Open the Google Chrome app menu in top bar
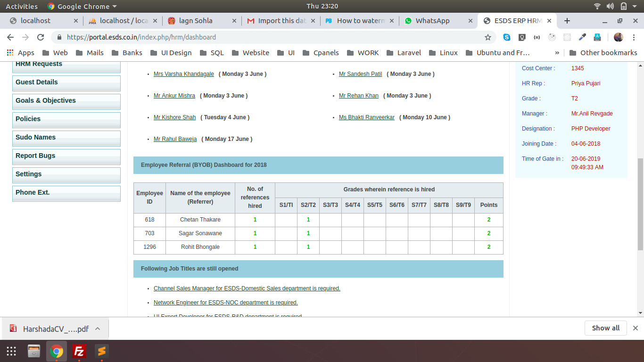Viewport: 644px width, 362px height. (82, 6)
